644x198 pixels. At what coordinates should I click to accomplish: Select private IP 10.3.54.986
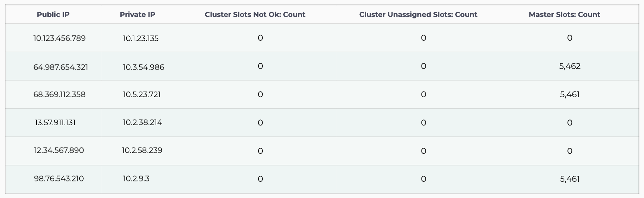pos(144,67)
